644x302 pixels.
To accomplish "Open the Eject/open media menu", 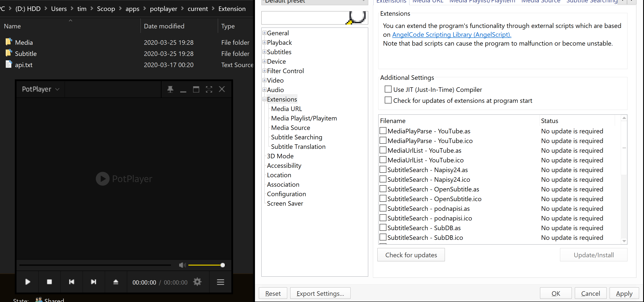I will [x=116, y=282].
